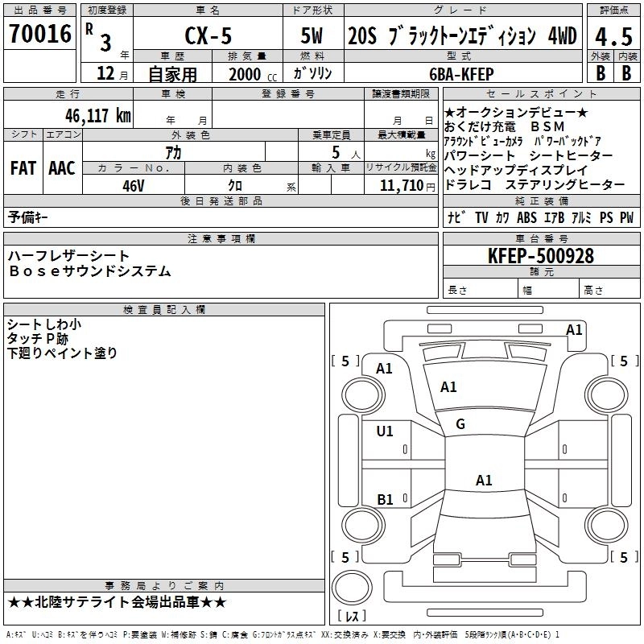Click the A1 mark on the roof
This screenshot has width=644, height=644.
point(484,480)
